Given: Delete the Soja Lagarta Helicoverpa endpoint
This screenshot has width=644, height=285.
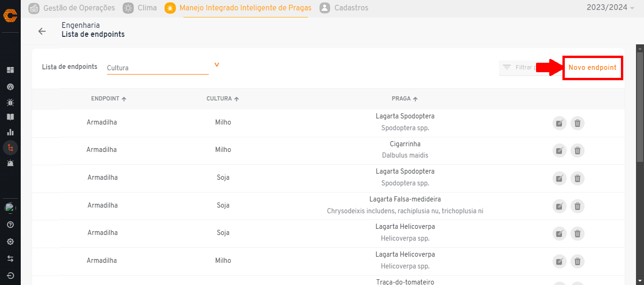Looking at the screenshot, I should pyautogui.click(x=578, y=234).
